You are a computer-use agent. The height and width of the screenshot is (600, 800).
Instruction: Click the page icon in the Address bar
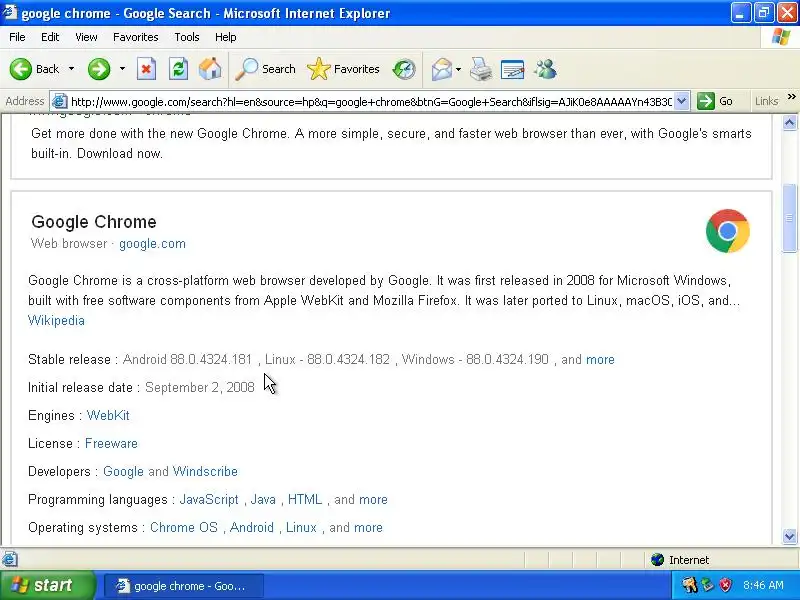click(60, 101)
